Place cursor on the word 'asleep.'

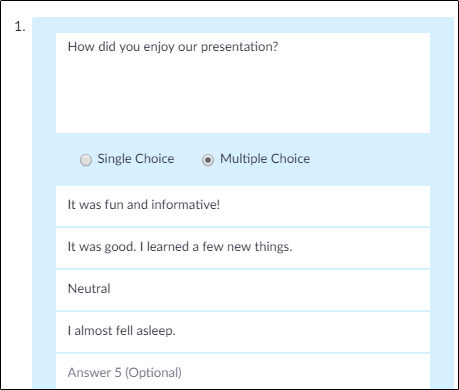coord(156,331)
